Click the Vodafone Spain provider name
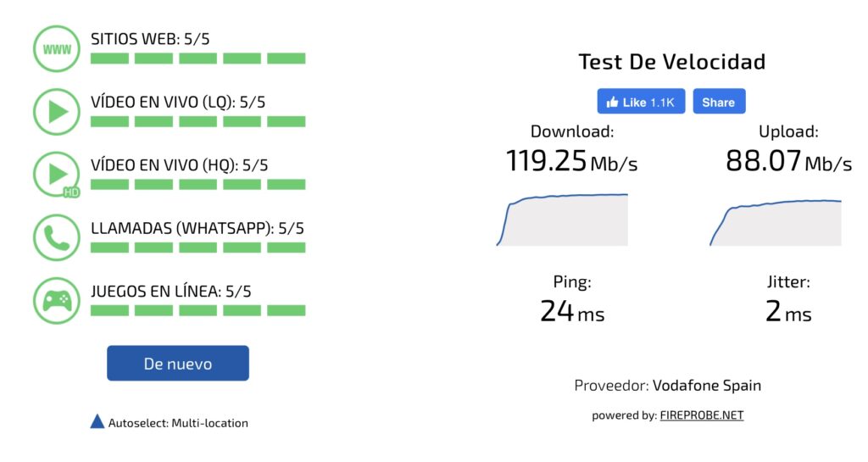 coord(707,385)
